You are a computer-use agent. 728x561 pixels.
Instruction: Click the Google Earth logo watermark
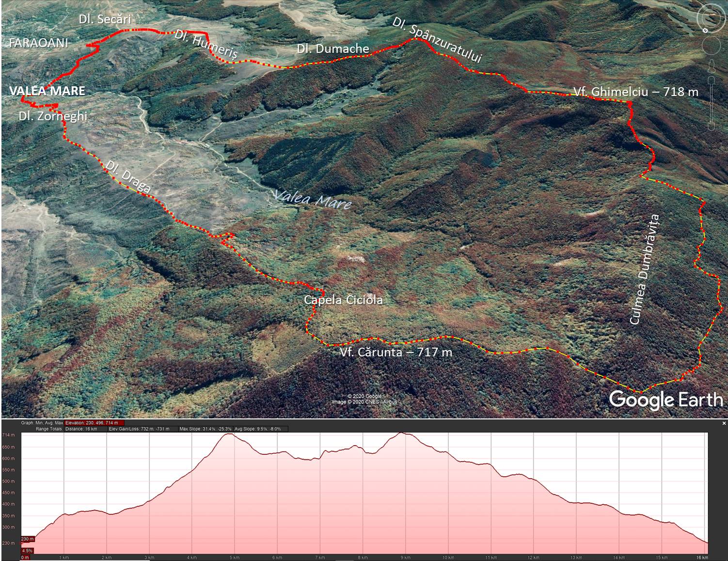pos(665,400)
